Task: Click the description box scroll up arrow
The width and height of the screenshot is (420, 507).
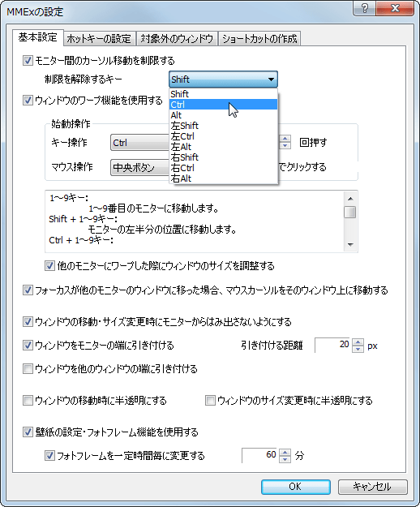Action: (x=350, y=199)
